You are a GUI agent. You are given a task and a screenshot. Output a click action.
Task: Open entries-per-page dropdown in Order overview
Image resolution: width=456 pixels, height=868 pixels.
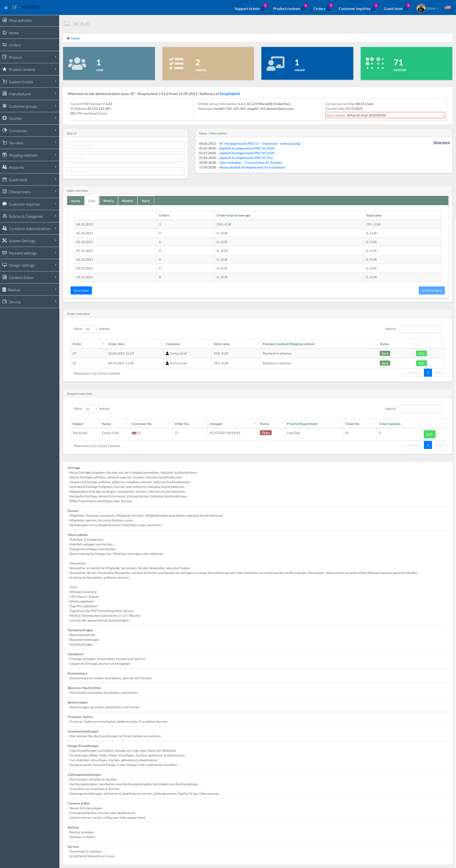click(x=90, y=329)
